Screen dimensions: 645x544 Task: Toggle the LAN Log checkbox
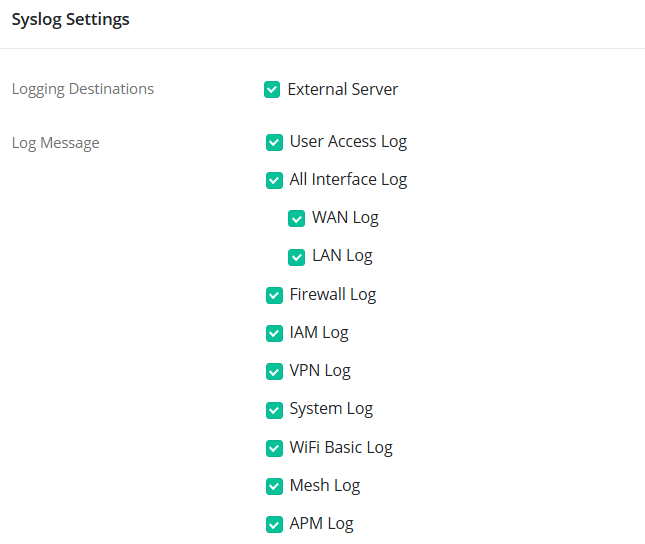296,256
